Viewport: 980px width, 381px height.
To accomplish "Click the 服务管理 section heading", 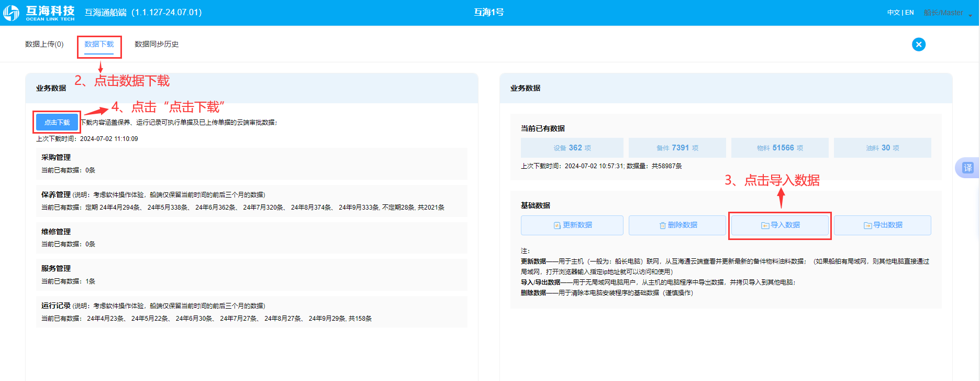I will (x=56, y=268).
